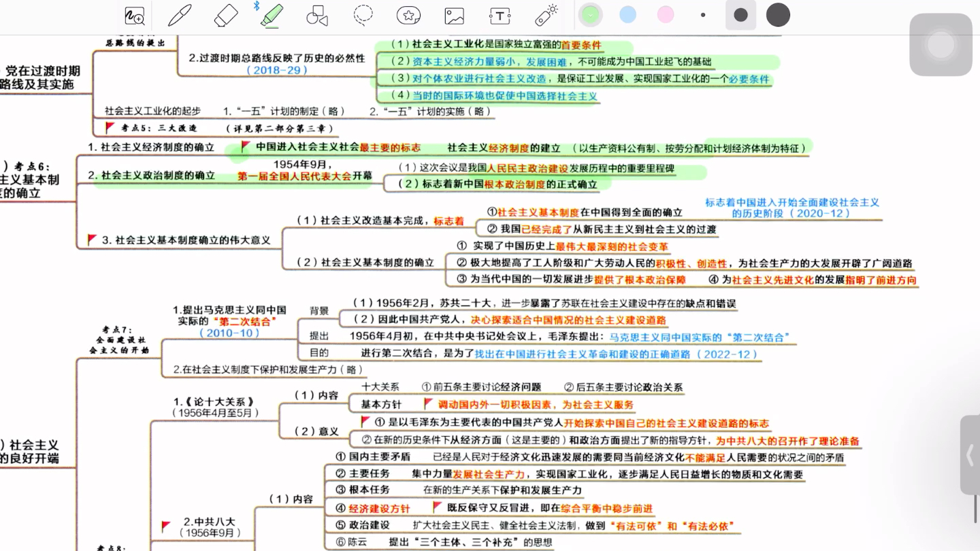Tap the line (1) 社会主义工业化是国家独立富强的首要条件
The width and height of the screenshot is (980, 551).
click(496, 45)
